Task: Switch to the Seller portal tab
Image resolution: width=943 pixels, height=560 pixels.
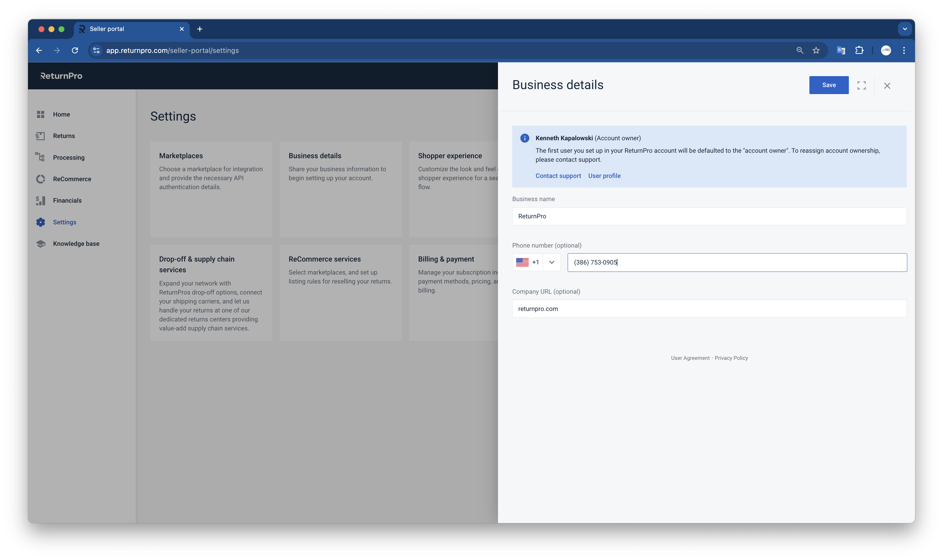Action: (x=128, y=29)
